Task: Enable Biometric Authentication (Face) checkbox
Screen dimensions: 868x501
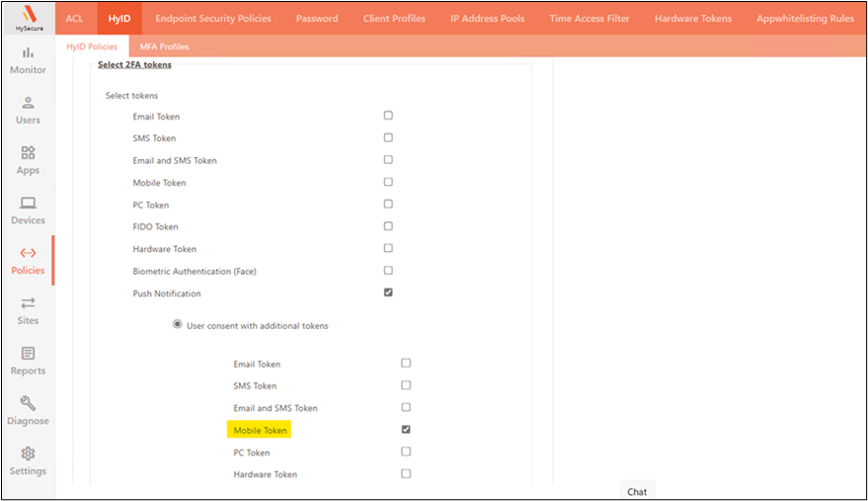Action: pos(388,270)
